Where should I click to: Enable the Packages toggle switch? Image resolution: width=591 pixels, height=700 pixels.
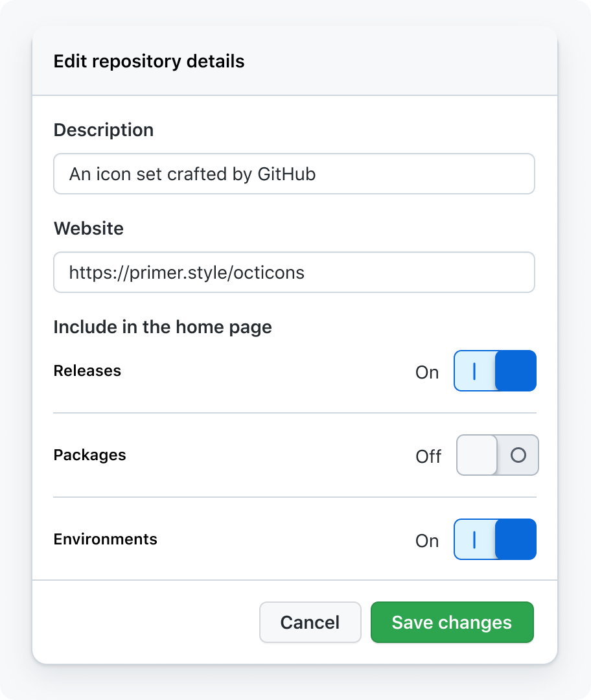coord(497,455)
